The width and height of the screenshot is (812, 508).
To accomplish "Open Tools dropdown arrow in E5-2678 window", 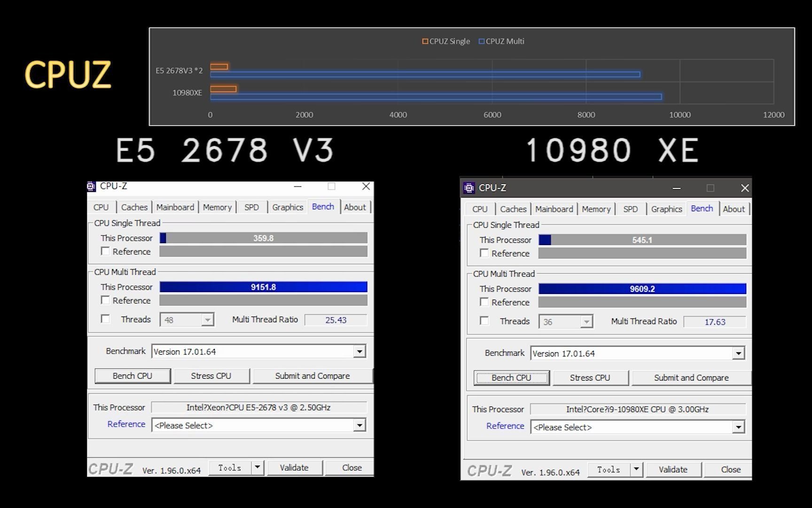I will tap(257, 468).
